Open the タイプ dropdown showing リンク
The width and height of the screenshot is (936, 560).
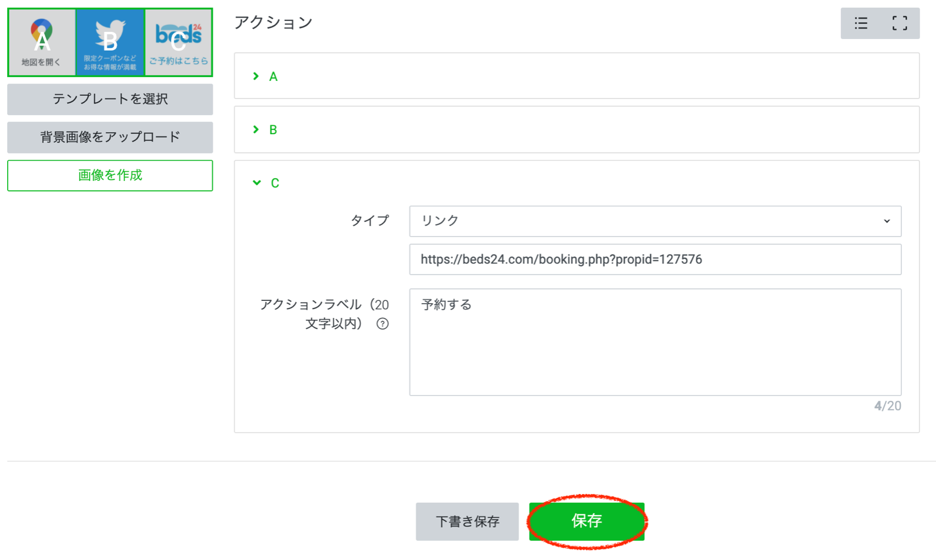(655, 221)
